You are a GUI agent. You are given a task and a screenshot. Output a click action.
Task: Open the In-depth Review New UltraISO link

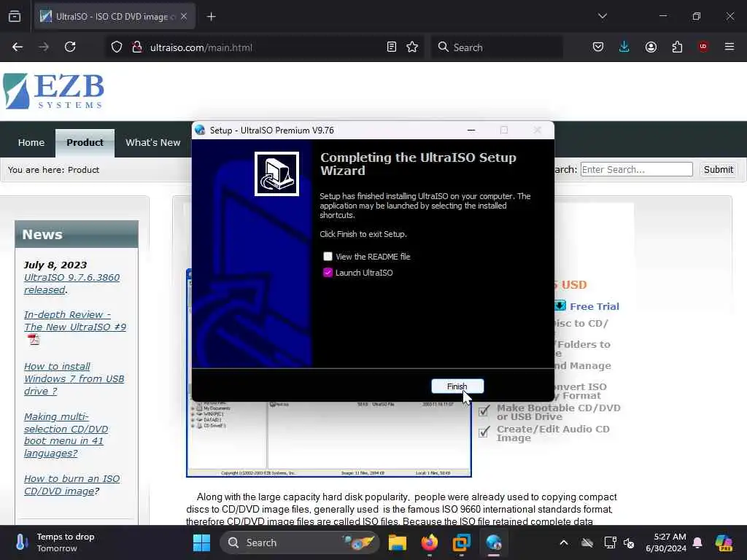75,321
